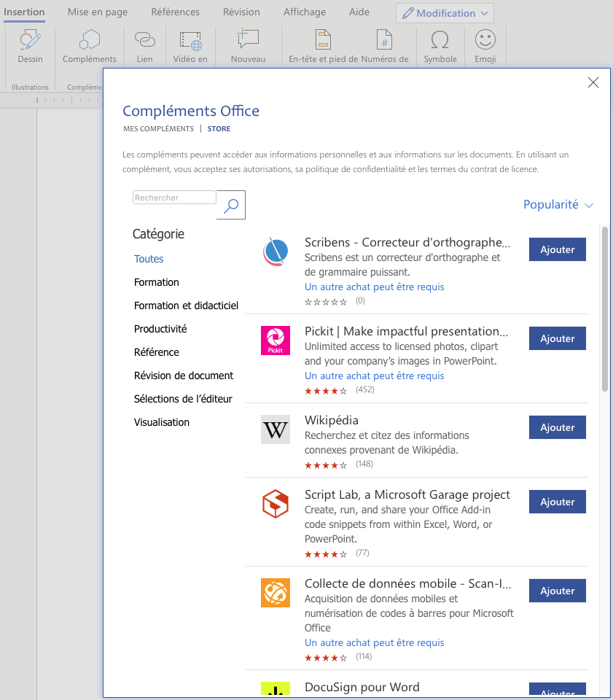Add the Scribens add-in
The height and width of the screenshot is (700, 613).
click(x=557, y=249)
